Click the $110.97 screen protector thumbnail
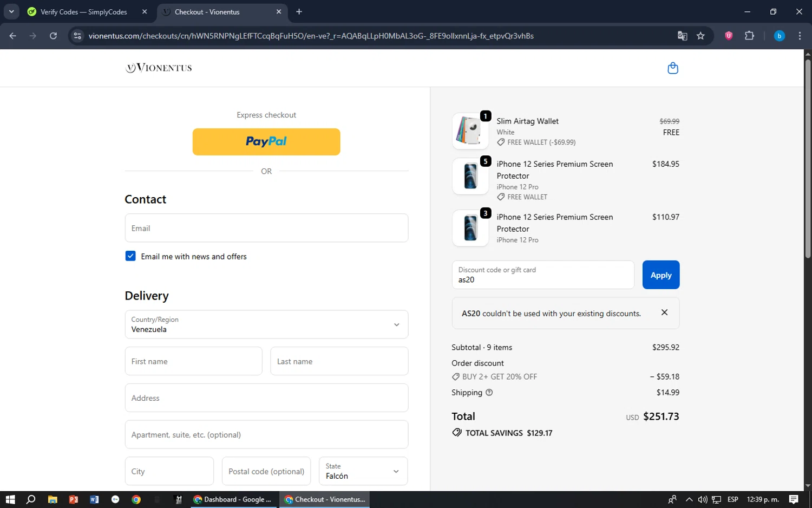 [470, 228]
